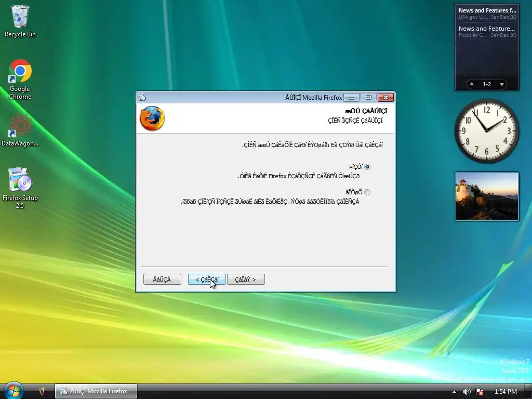This screenshot has width=532, height=399.
Task: Minimize the Firefox setup dialog
Action: point(352,98)
